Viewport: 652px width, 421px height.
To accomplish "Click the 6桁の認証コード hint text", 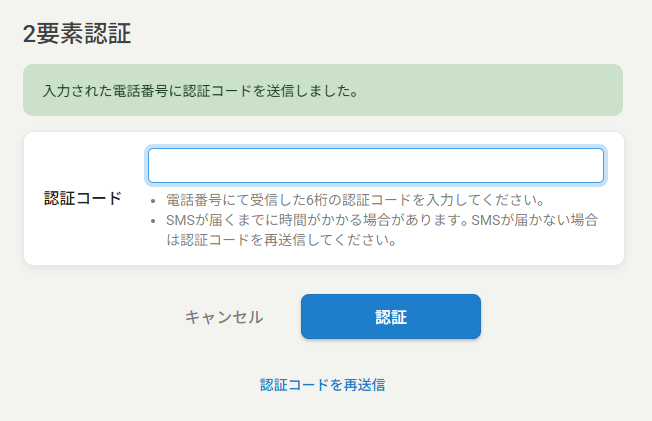I will click(x=355, y=199).
